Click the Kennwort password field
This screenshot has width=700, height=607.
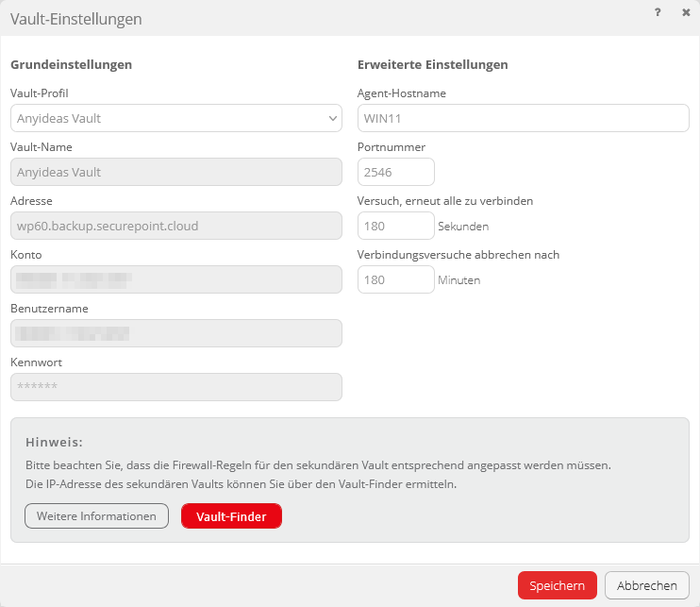(x=175, y=387)
